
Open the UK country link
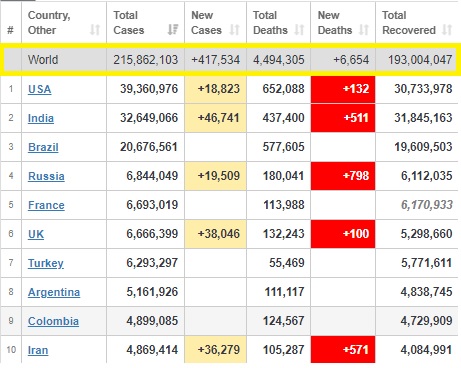pos(36,234)
